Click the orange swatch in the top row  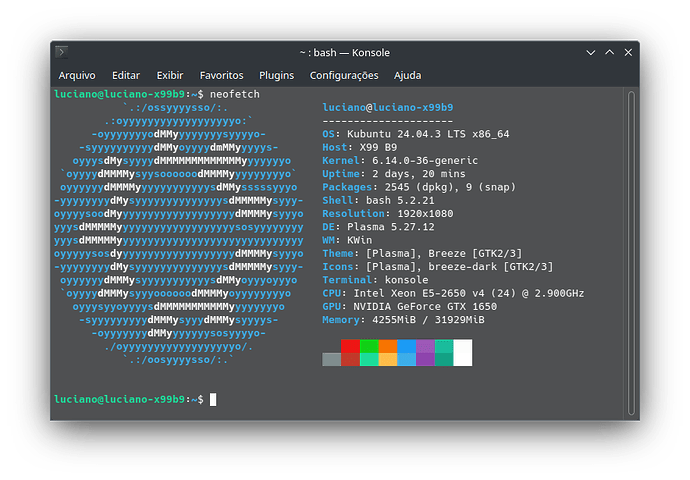tap(388, 346)
